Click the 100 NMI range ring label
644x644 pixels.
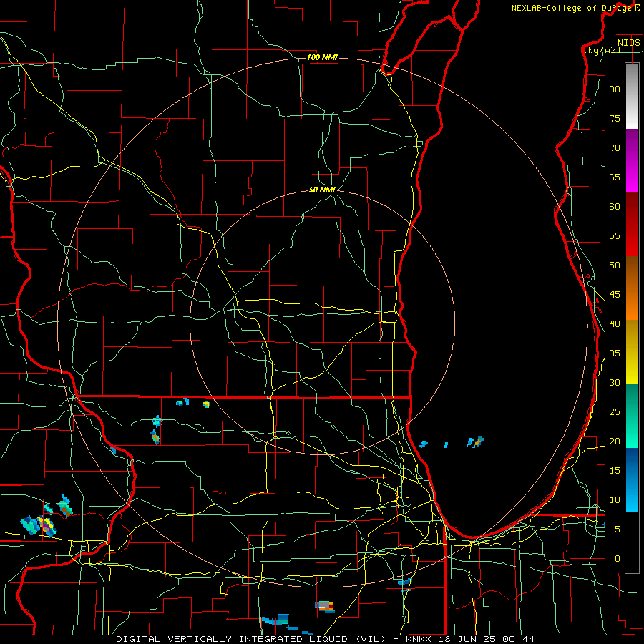click(x=322, y=57)
